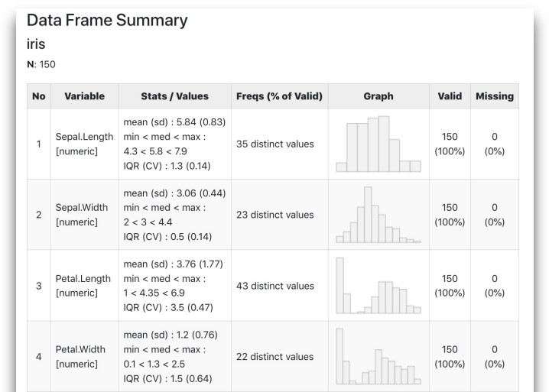Select the Freqs (% of Valid) header
Viewport: 549px width, 392px height.
coord(279,96)
